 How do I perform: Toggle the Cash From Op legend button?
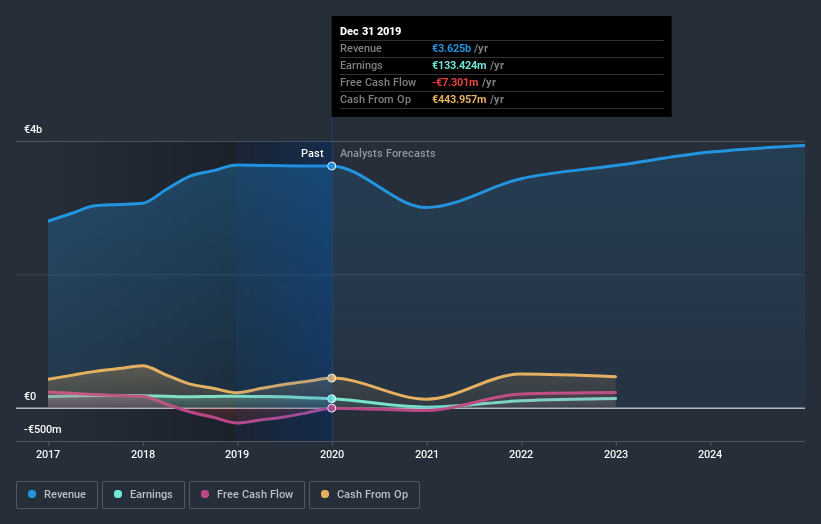[x=364, y=495]
